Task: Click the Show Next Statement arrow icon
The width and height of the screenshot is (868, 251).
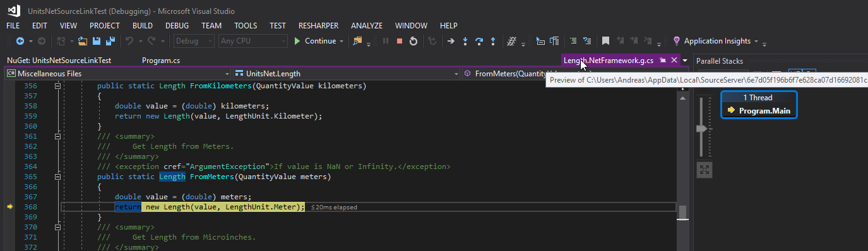Action: point(451,41)
